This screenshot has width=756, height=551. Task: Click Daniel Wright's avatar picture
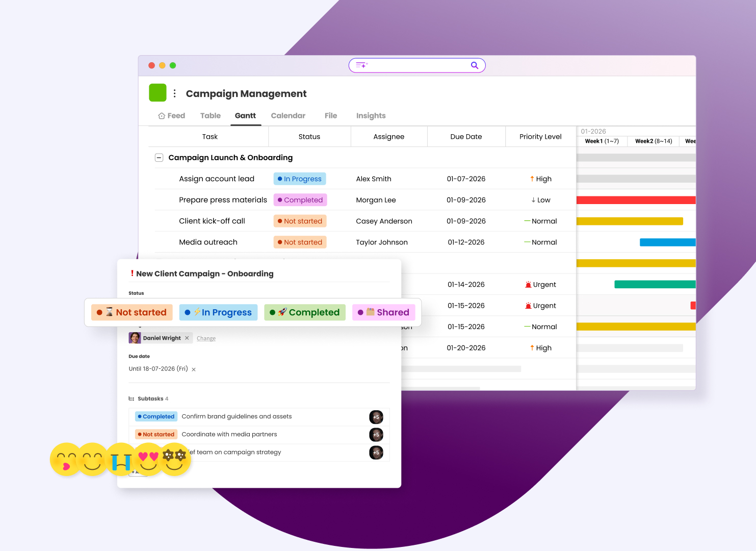click(x=135, y=337)
